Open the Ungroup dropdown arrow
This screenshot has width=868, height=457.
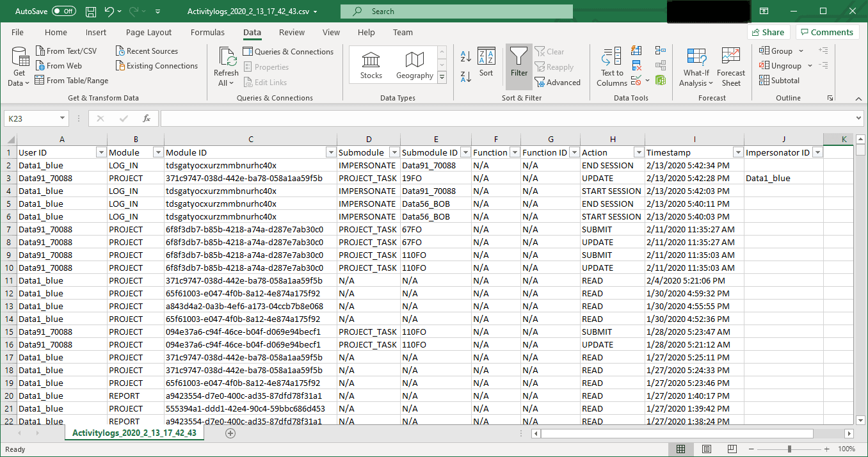(x=810, y=66)
